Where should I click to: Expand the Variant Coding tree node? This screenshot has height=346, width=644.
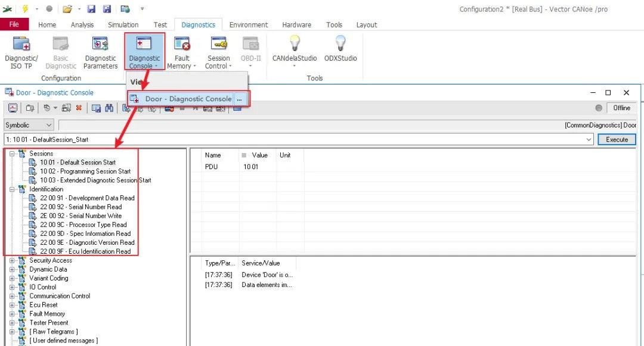click(x=12, y=278)
